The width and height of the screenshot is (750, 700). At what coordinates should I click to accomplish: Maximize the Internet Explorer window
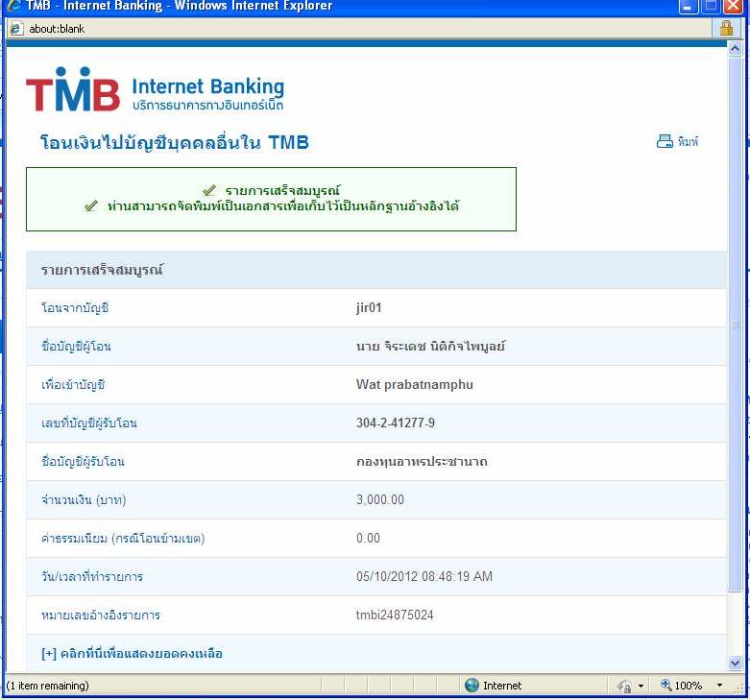click(710, 7)
